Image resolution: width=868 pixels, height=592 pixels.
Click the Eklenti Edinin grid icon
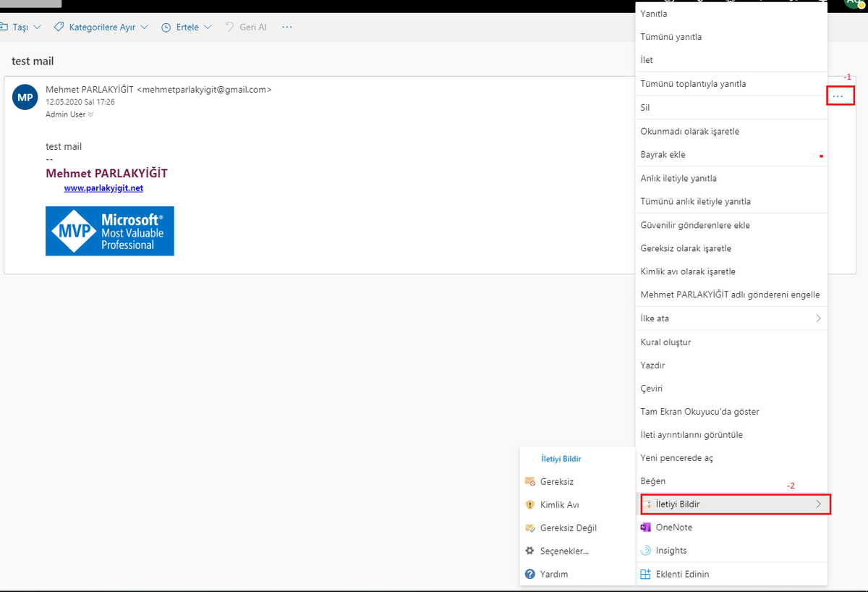coord(646,574)
